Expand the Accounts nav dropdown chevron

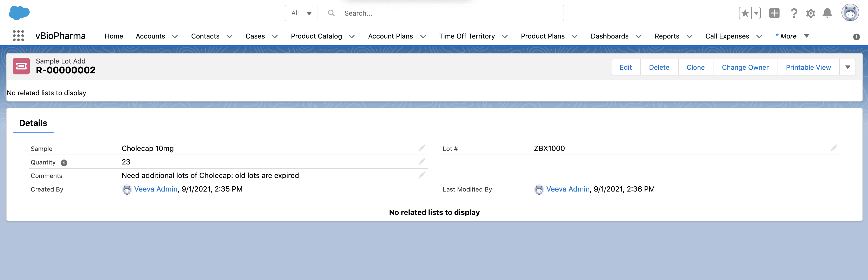(x=175, y=36)
